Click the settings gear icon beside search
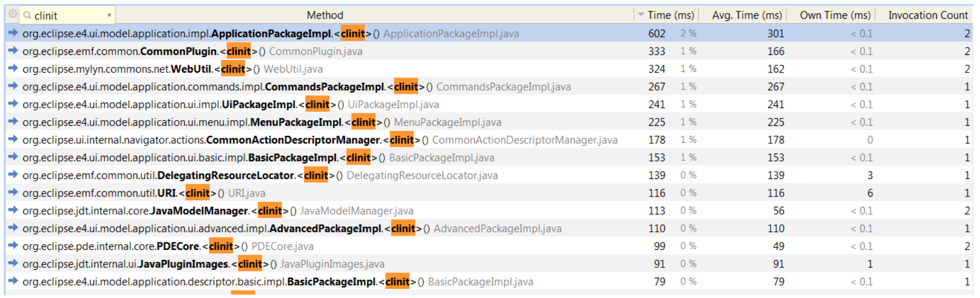This screenshot has width=980, height=298. point(12,14)
